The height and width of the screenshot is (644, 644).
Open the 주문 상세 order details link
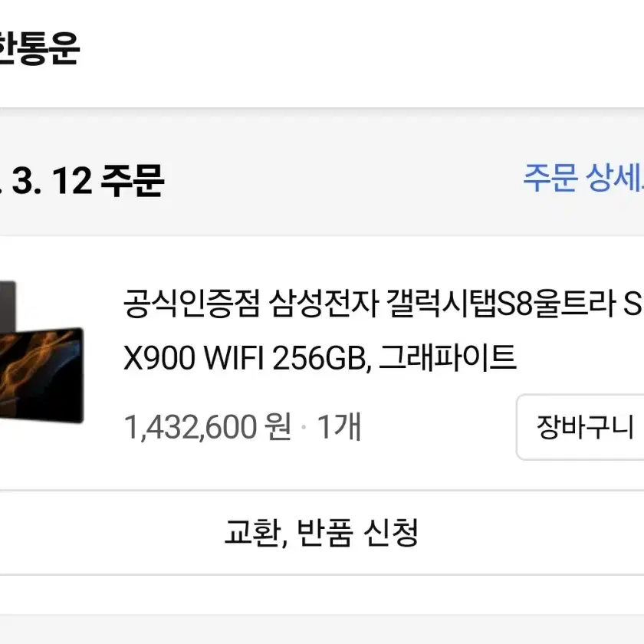click(583, 178)
